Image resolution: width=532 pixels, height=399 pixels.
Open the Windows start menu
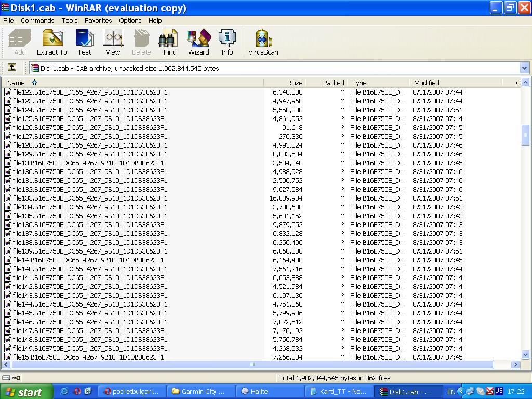click(x=27, y=392)
